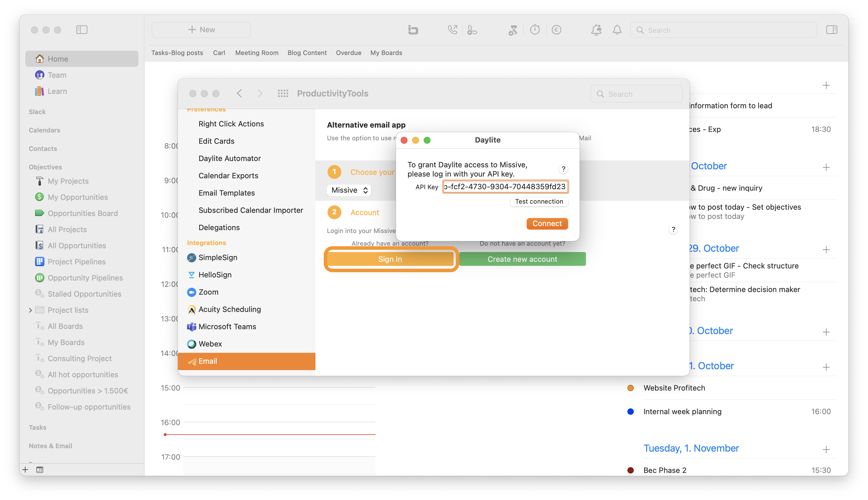Expand the Project lists folder
The height and width of the screenshot is (500, 868).
coord(31,310)
